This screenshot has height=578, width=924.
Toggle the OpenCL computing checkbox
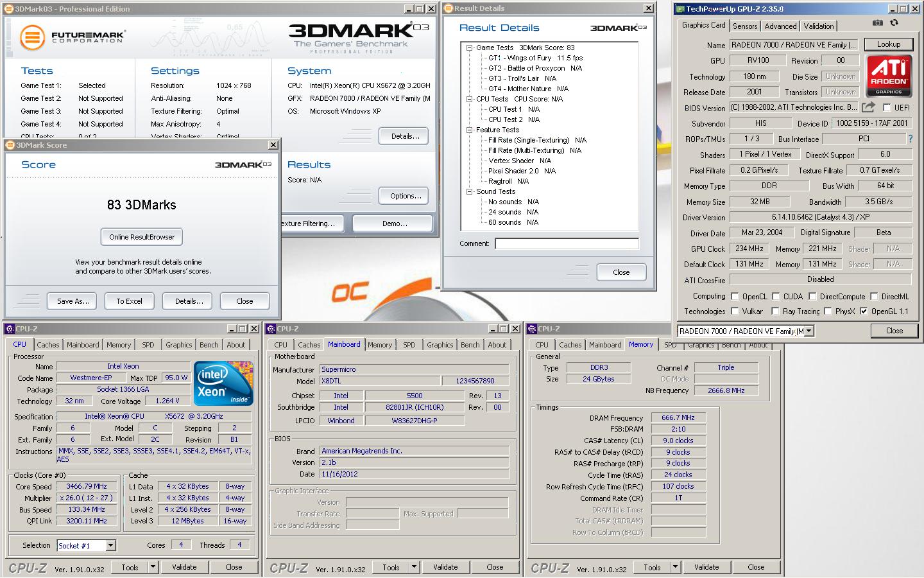pos(735,296)
